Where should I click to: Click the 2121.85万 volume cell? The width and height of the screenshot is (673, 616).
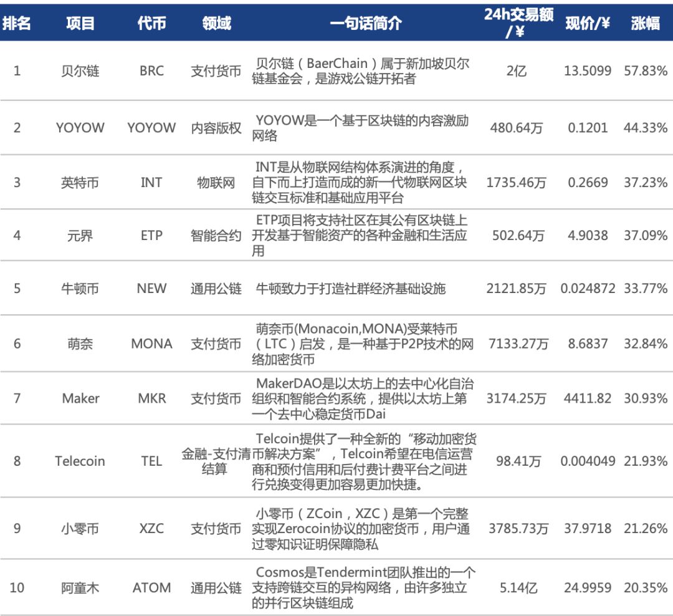click(x=517, y=288)
